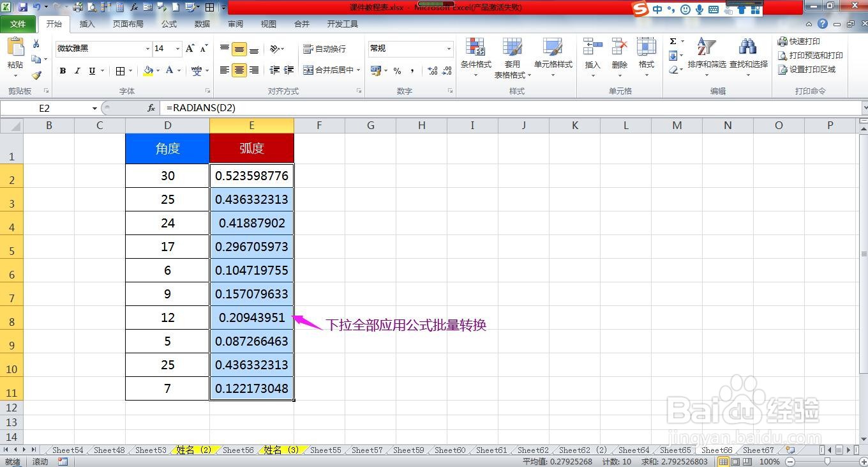This screenshot has height=467, width=868.
Task: Toggle center horizontal alignment
Action: [239, 70]
